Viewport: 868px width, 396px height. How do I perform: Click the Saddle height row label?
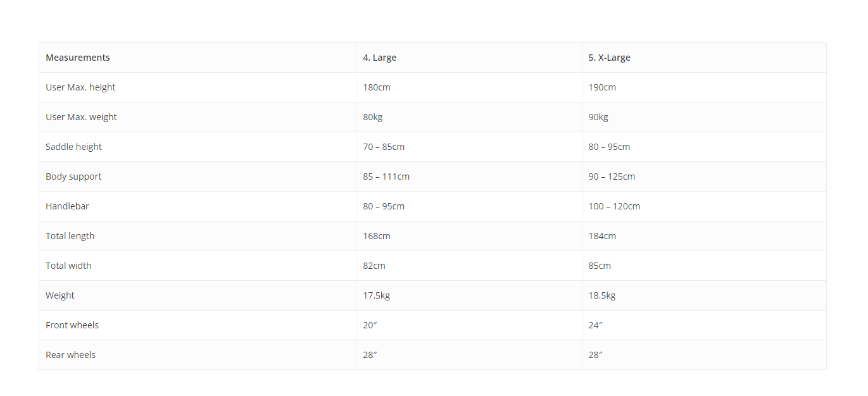click(x=73, y=147)
